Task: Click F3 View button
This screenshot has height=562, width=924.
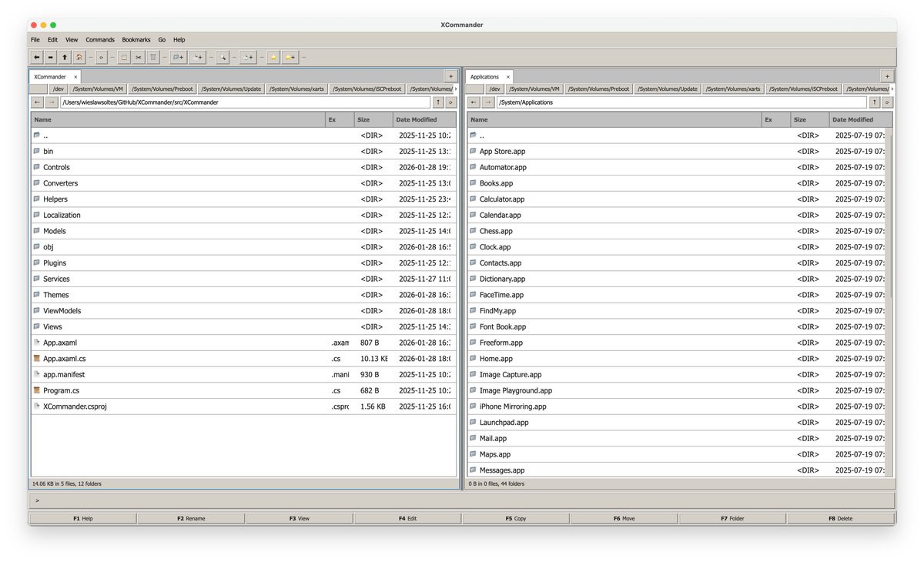Action: [x=300, y=519]
